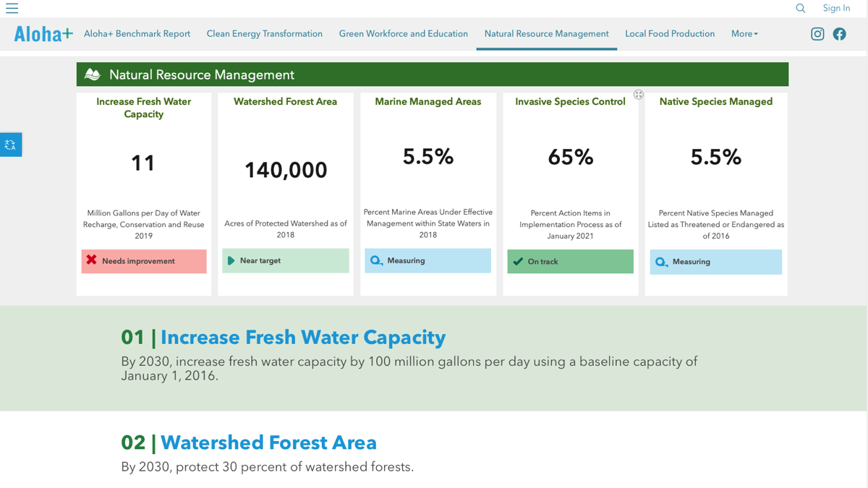This screenshot has height=488, width=868.
Task: Select the Local Food Production tab
Action: pos(670,33)
